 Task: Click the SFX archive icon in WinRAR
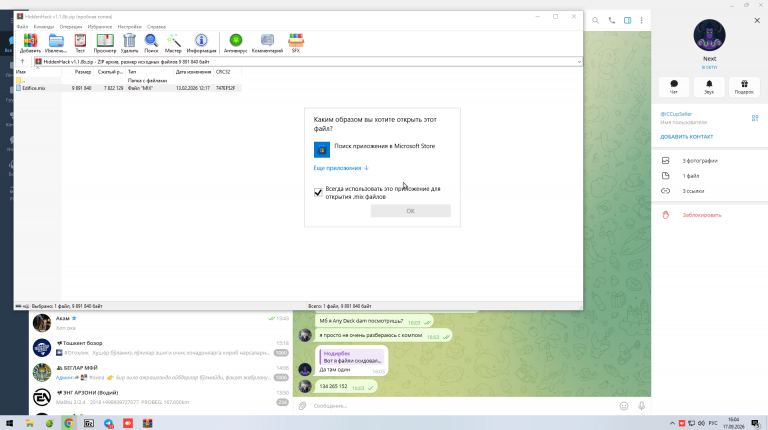pos(296,43)
